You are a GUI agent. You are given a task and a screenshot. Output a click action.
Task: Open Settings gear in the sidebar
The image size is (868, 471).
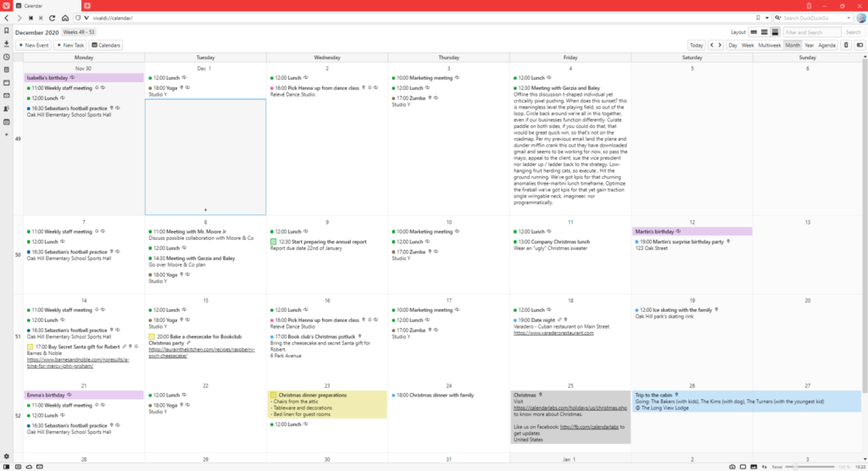(7, 457)
